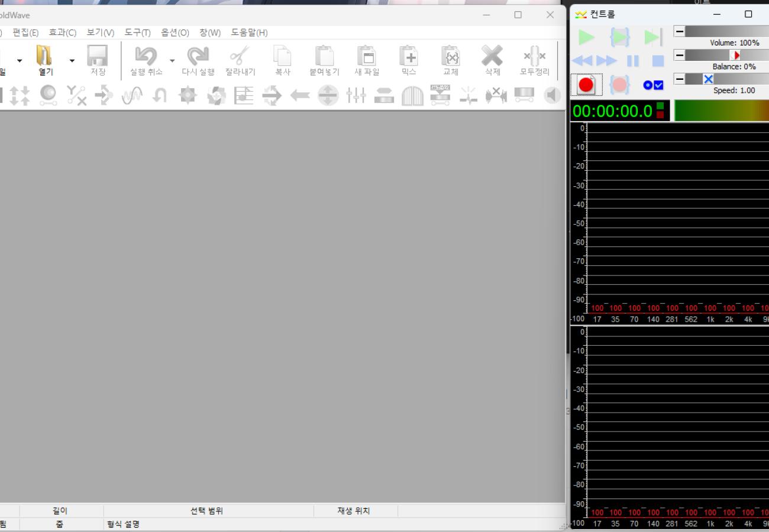769x532 pixels.
Task: Open the 효과(C) menu
Action: [x=62, y=33]
